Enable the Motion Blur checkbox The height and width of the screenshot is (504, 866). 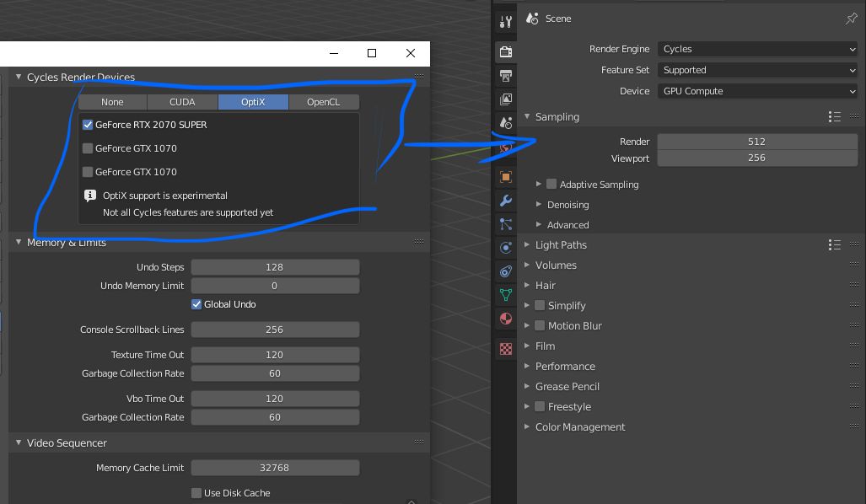540,325
